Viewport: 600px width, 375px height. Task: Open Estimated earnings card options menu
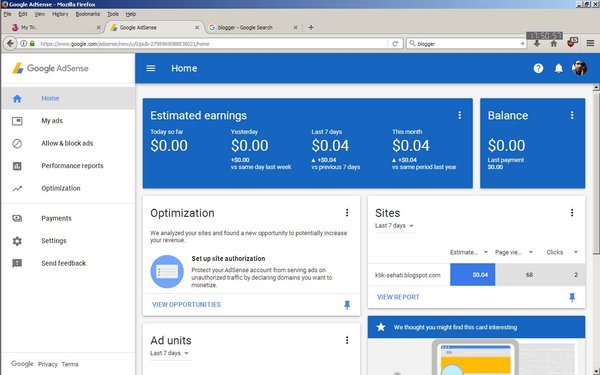[x=459, y=115]
